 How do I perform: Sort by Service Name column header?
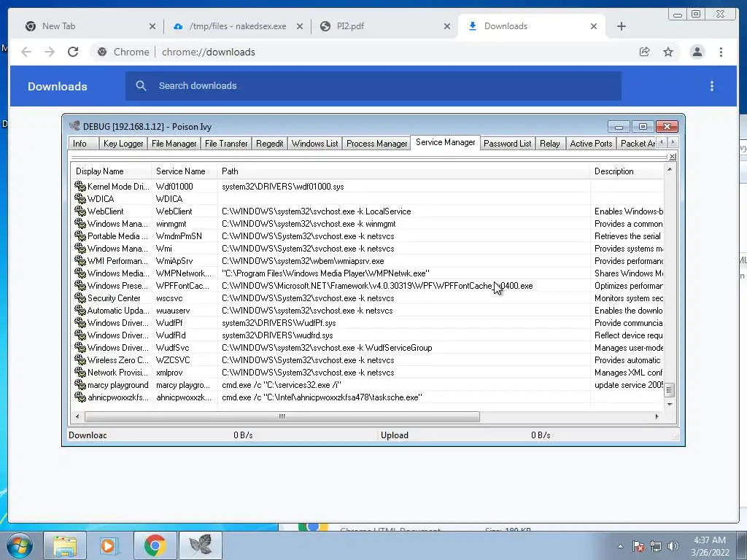pyautogui.click(x=185, y=171)
